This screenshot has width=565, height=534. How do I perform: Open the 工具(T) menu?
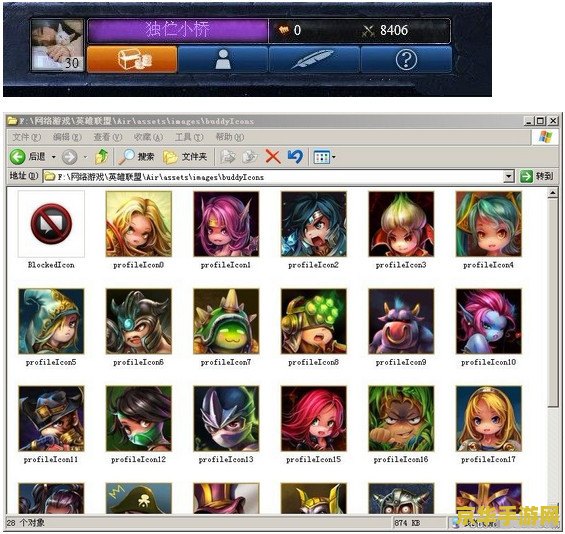tap(189, 137)
